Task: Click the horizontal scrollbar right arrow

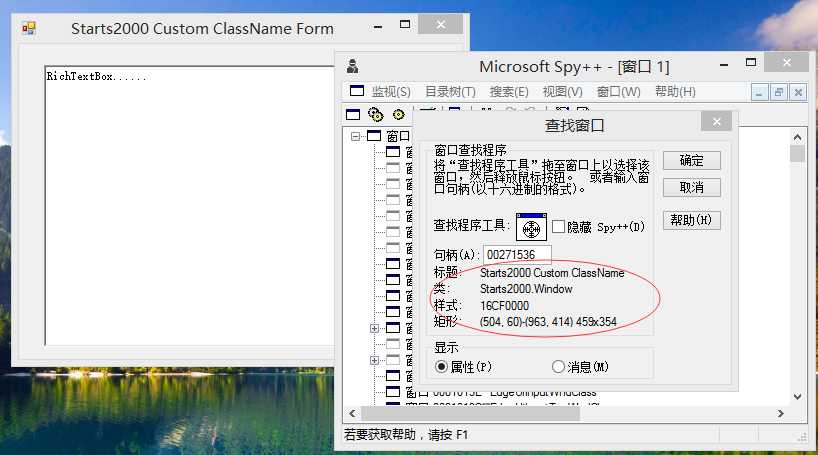Action: tap(780, 414)
